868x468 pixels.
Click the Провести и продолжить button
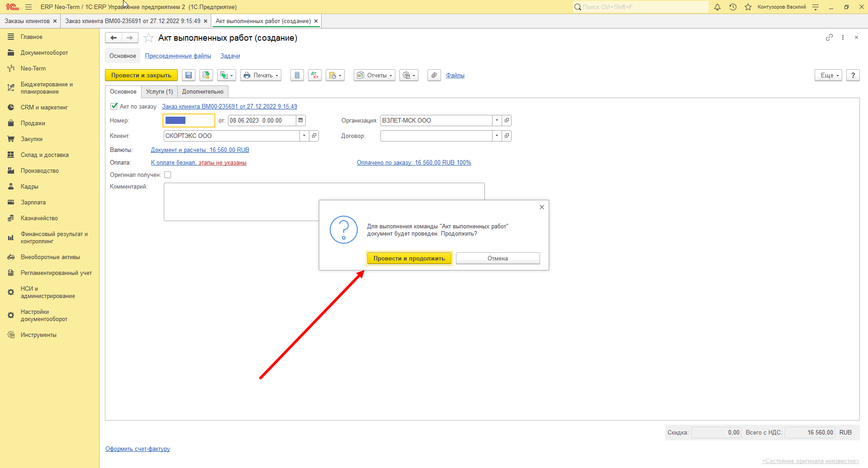409,258
